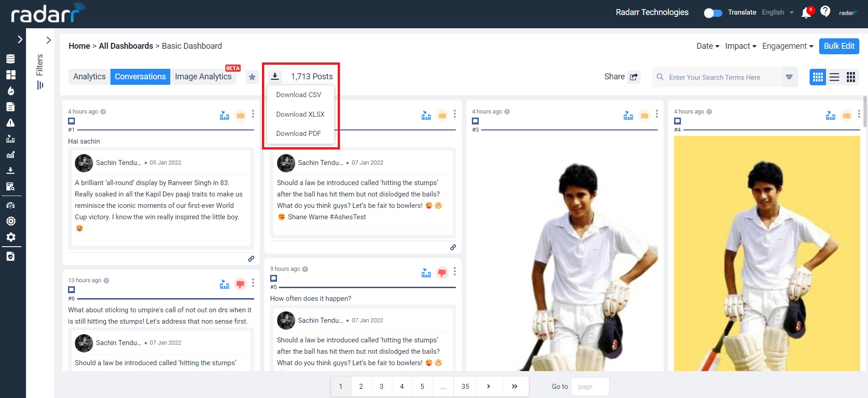Click the Go to page input box
Image resolution: width=868 pixels, height=398 pixels.
tap(590, 387)
